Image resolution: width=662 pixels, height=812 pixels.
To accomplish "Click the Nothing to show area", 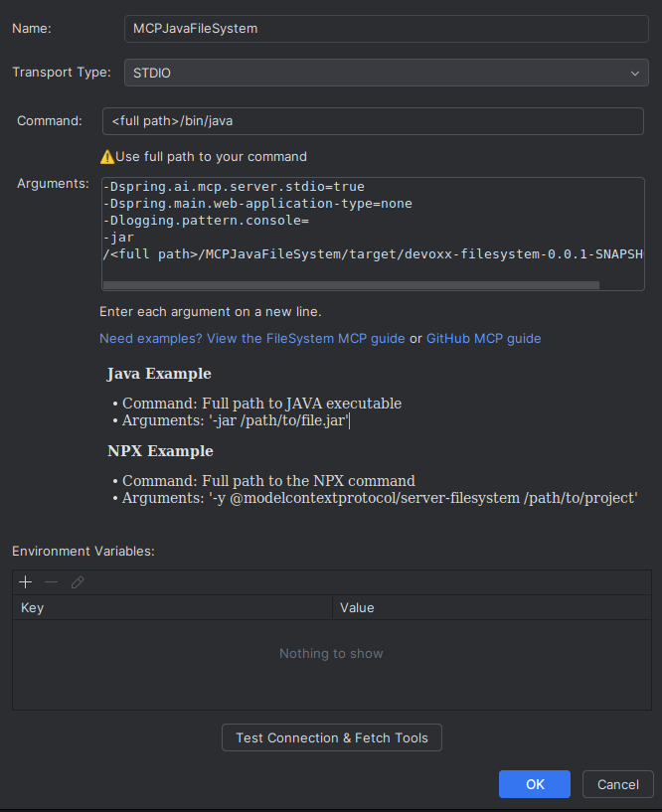I will [331, 653].
